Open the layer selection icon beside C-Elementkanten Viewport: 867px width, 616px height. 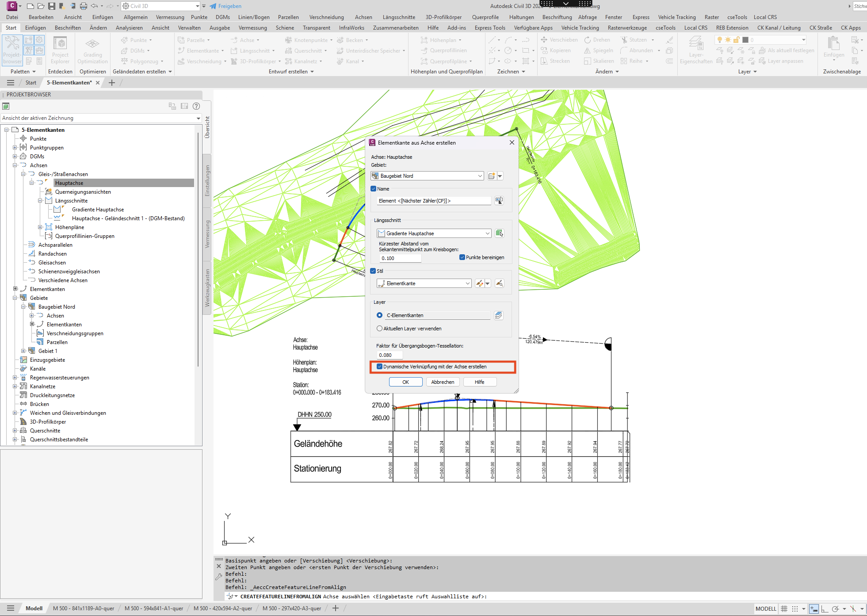499,315
